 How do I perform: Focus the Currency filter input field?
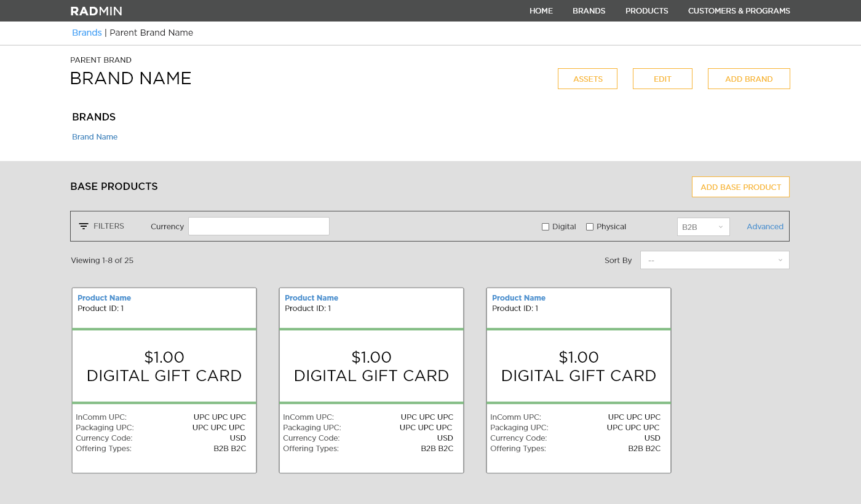point(258,226)
